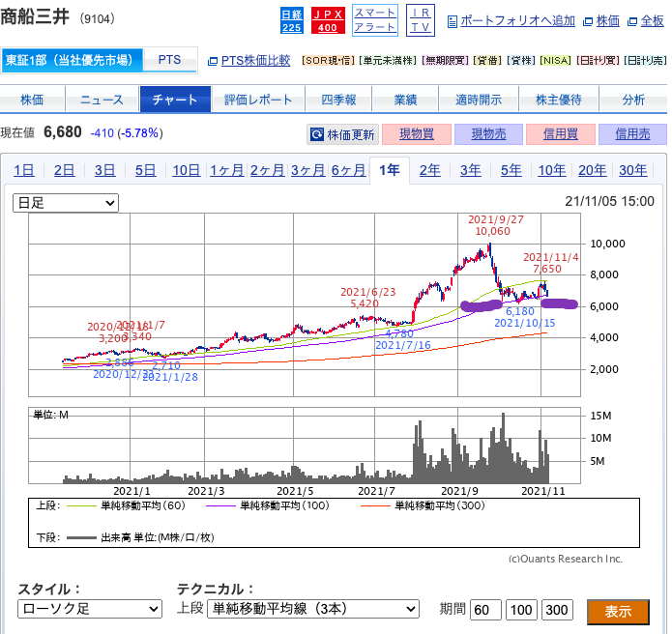Click the 信用売 margin sell button
This screenshot has height=634, width=672.
tap(632, 134)
